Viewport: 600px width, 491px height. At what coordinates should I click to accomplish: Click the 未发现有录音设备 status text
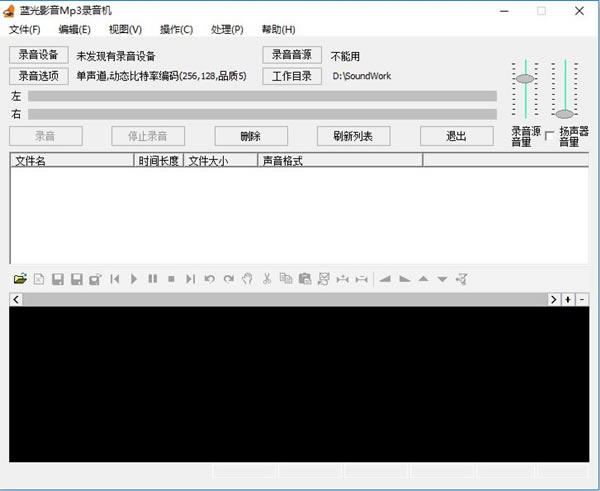pyautogui.click(x=116, y=56)
